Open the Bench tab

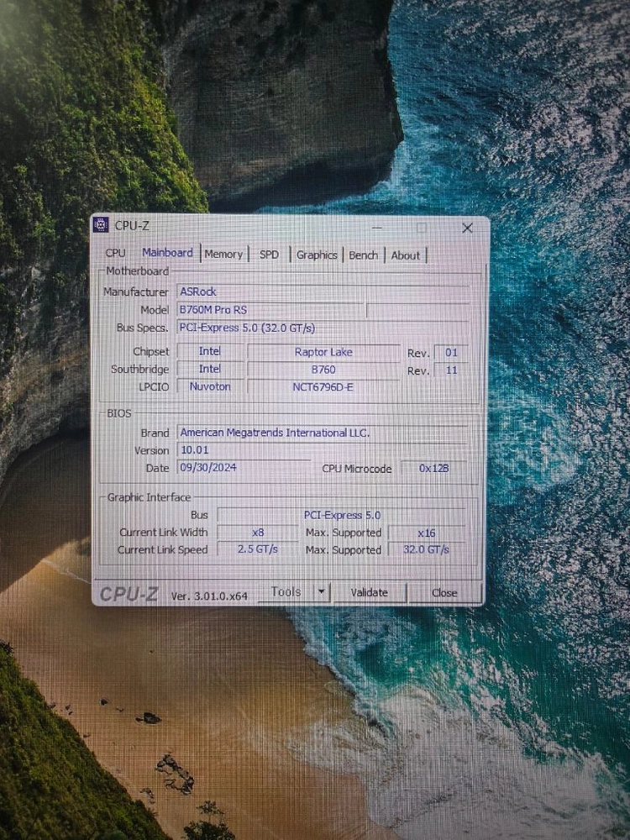tap(363, 255)
